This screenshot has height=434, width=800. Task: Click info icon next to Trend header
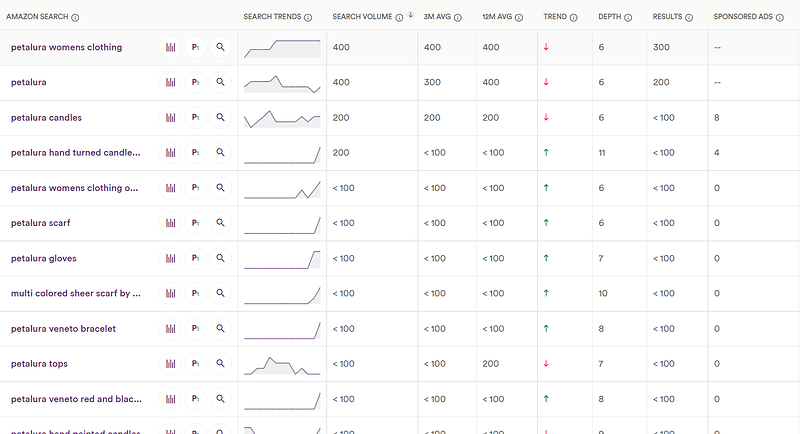tap(573, 17)
